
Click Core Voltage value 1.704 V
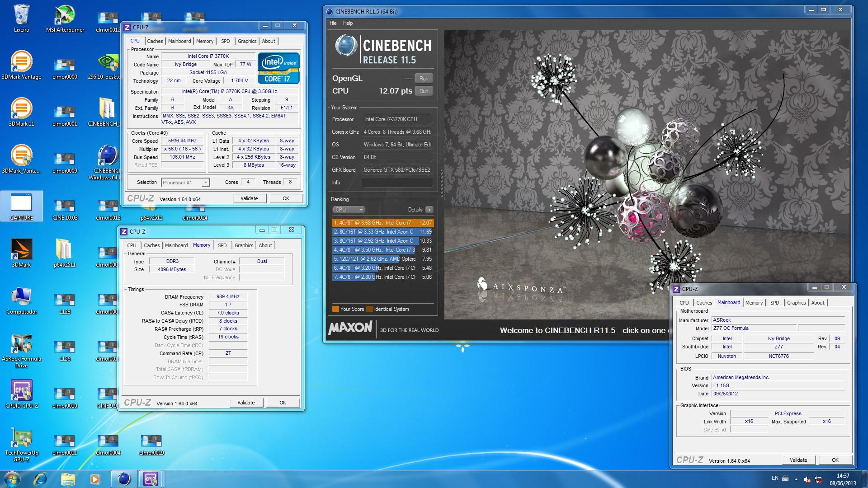pyautogui.click(x=240, y=81)
